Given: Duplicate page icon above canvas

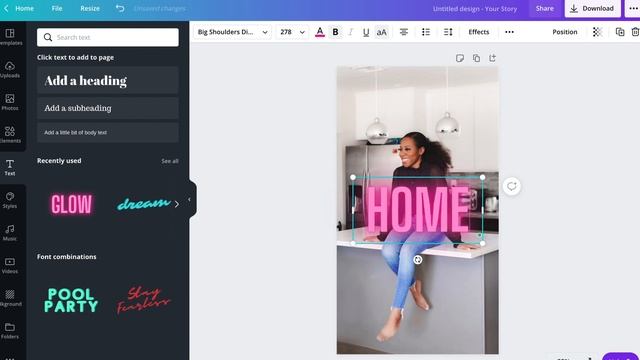Looking at the screenshot, I should click(x=476, y=58).
